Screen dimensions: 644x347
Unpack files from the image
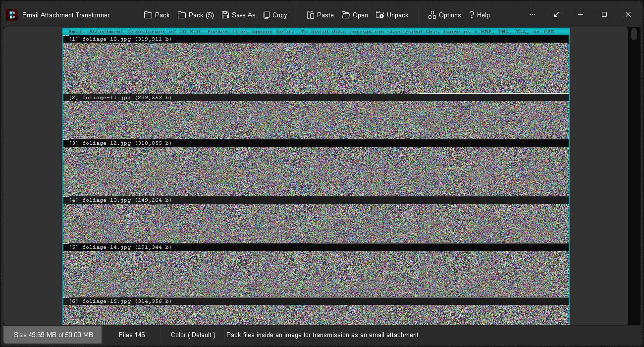392,15
